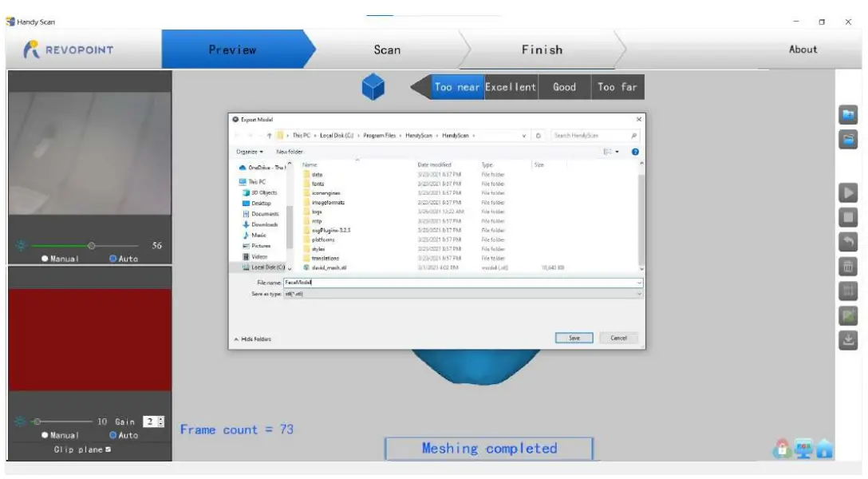
Task: Open the File name history dropdown arrow
Action: 639,283
